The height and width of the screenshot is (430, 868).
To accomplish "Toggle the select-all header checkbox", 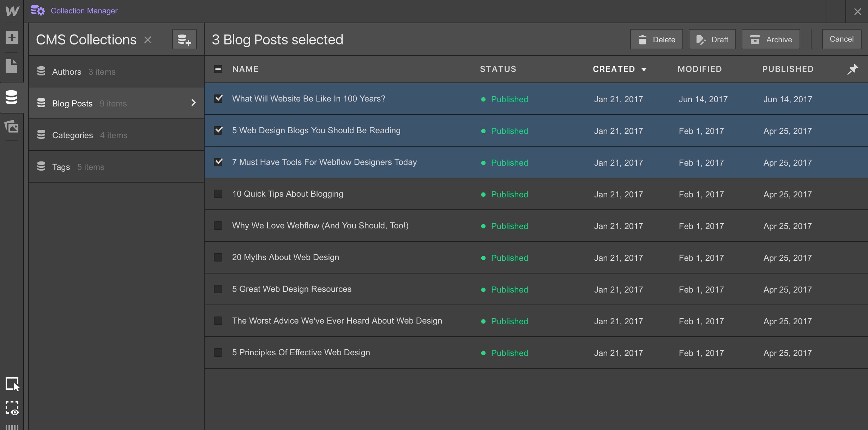I will click(x=218, y=69).
